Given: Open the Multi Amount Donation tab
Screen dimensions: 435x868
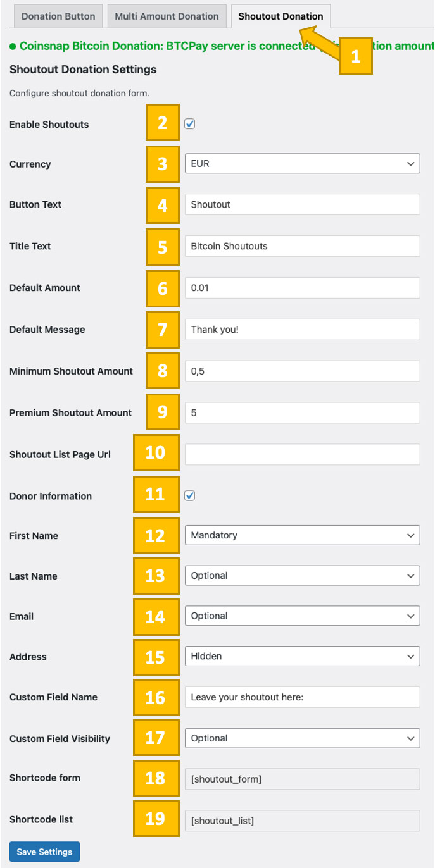Looking at the screenshot, I should click(167, 16).
